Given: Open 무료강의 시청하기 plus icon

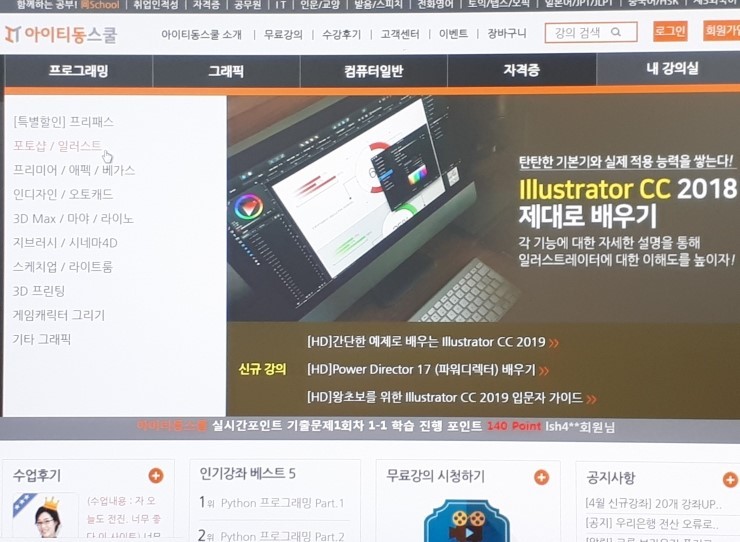Looking at the screenshot, I should (541, 477).
